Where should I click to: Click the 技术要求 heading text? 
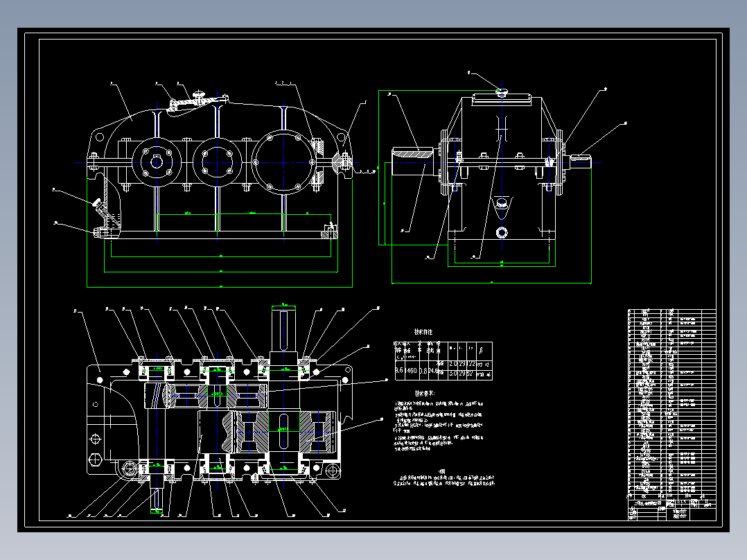click(x=425, y=394)
